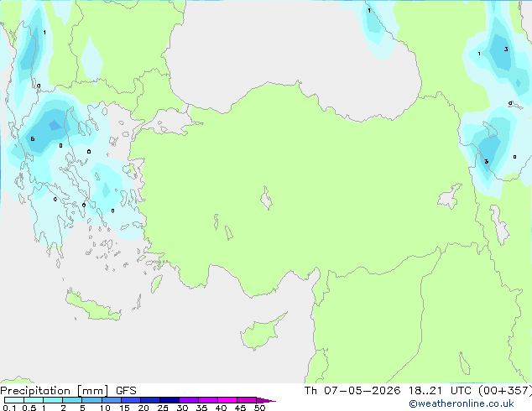Click the "50" legend scale label
The image size is (532, 411).
tap(259, 408)
